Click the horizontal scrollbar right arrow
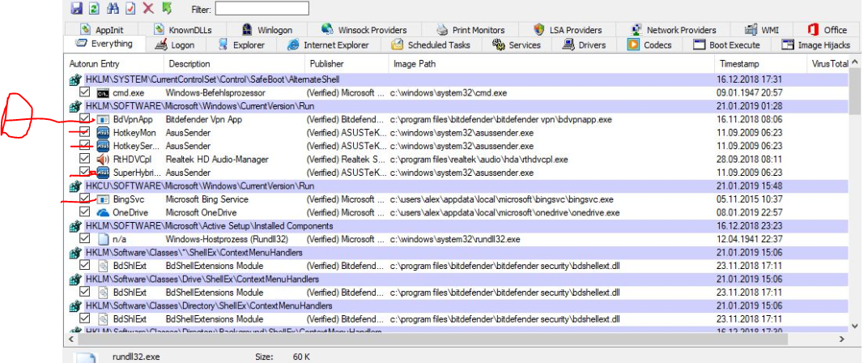Image resolution: width=868 pixels, height=363 pixels. [x=841, y=340]
